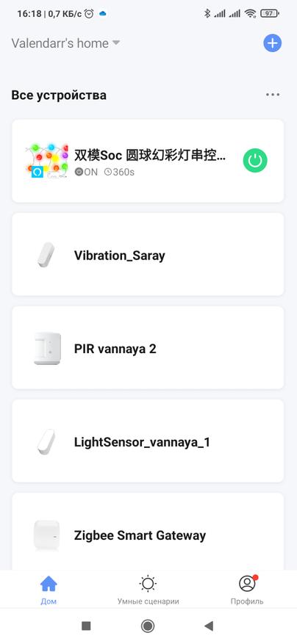The width and height of the screenshot is (297, 644).
Task: Tap the Android back navigation triangle
Action: 209,626
